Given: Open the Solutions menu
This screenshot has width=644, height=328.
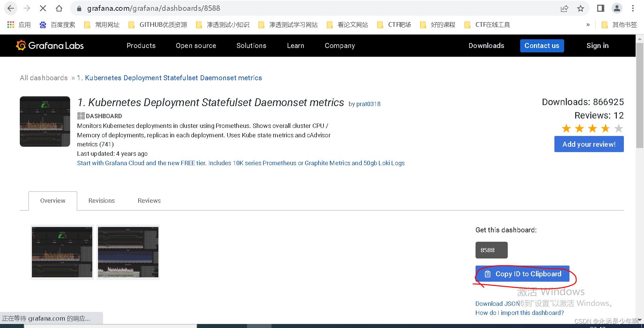Looking at the screenshot, I should (251, 46).
